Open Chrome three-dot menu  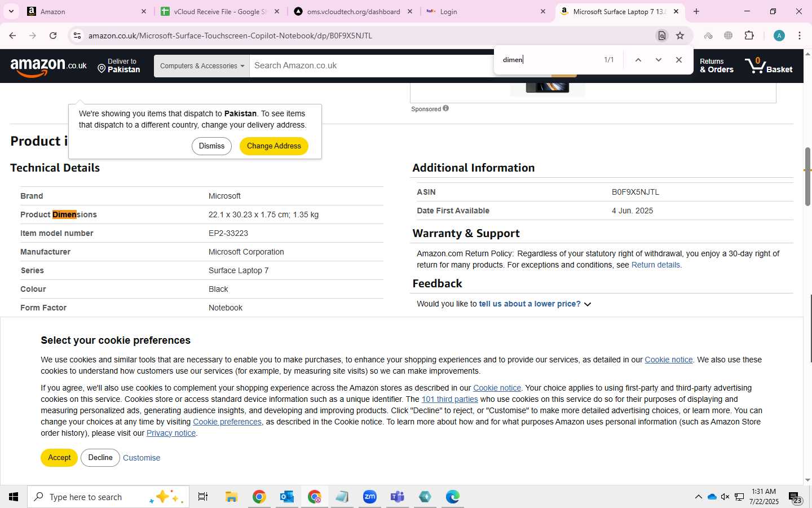point(800,36)
